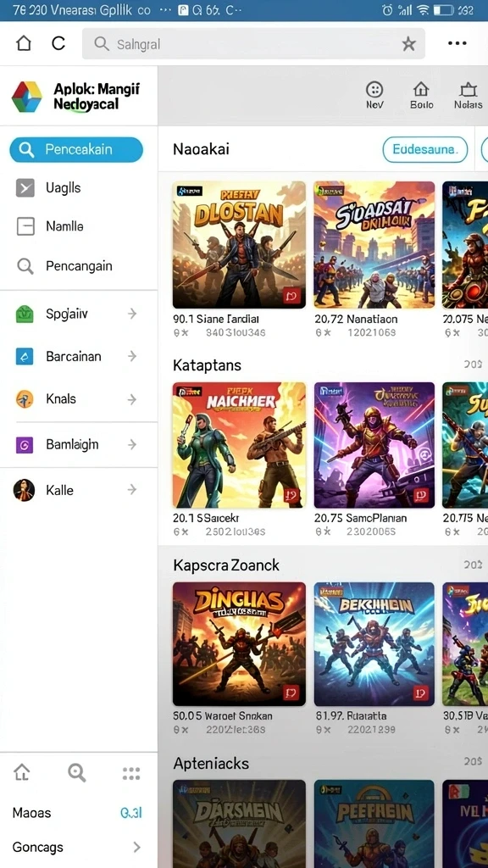This screenshot has height=868, width=488.
Task: Tap the browser home icon
Action: click(x=24, y=43)
